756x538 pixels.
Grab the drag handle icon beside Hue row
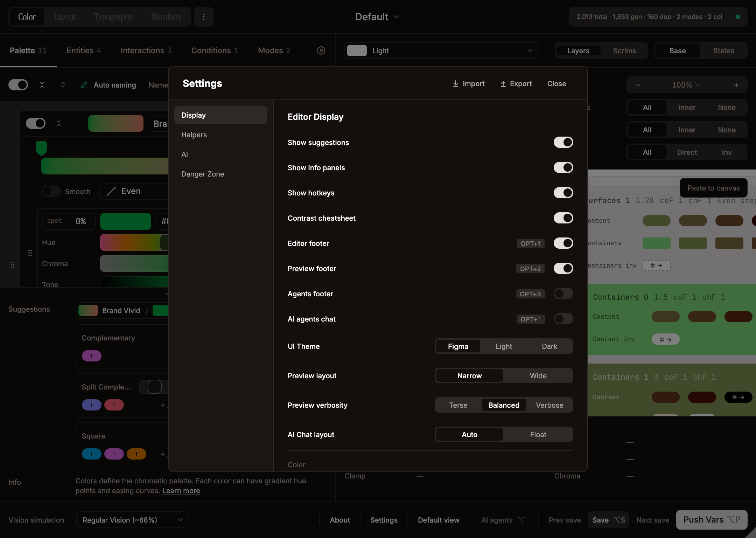[x=30, y=252]
